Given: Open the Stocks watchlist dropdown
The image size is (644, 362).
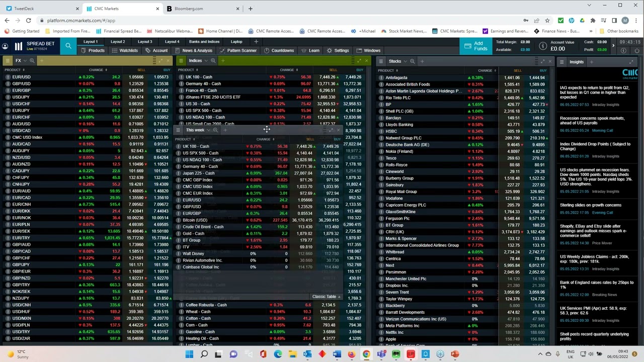Looking at the screenshot, I should [406, 61].
